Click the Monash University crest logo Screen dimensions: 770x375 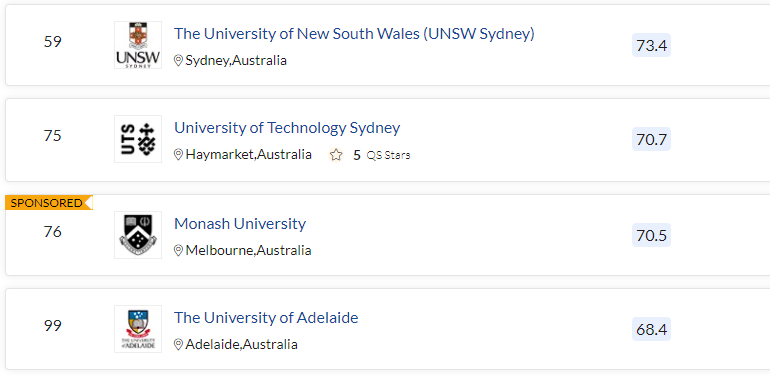(138, 235)
